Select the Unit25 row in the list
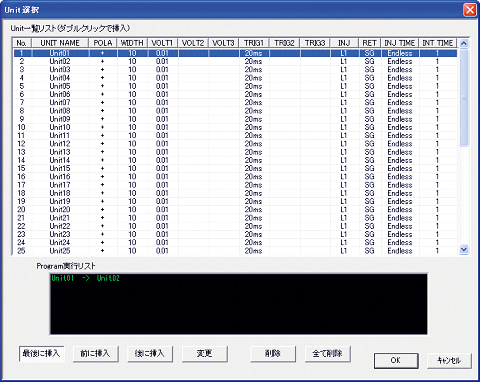 [x=235, y=251]
